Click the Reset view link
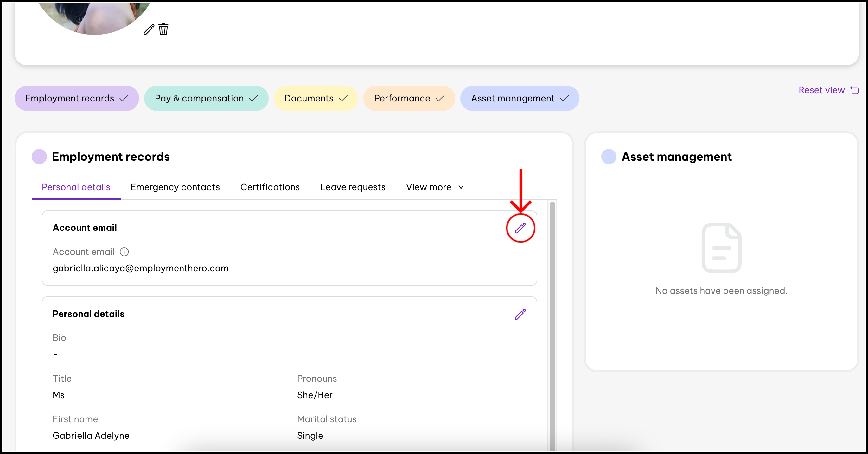Image resolution: width=868 pixels, height=454 pixels. point(821,90)
